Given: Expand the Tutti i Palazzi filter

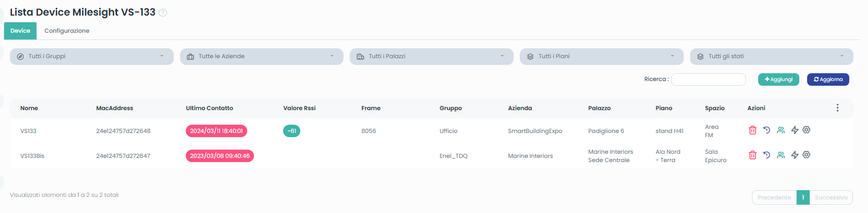Looking at the screenshot, I should (431, 56).
